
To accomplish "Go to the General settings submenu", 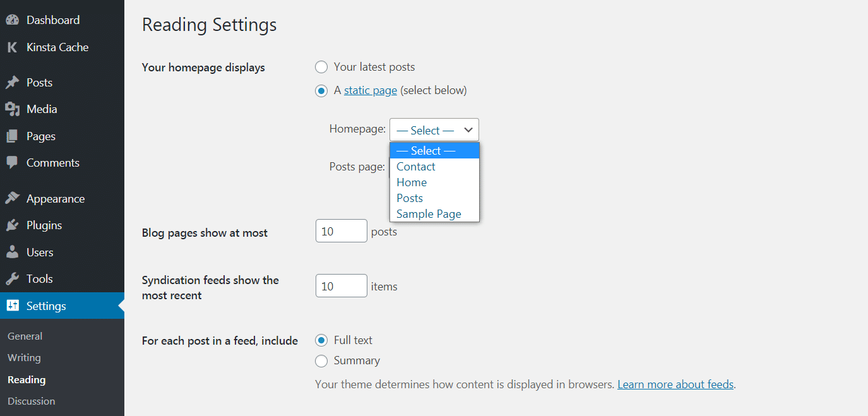I will 25,336.
